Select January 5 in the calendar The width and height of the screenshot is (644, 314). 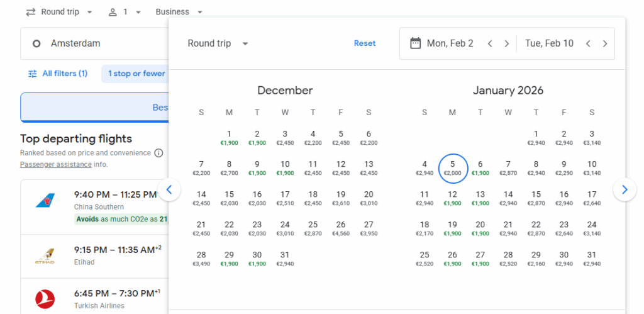tap(452, 167)
